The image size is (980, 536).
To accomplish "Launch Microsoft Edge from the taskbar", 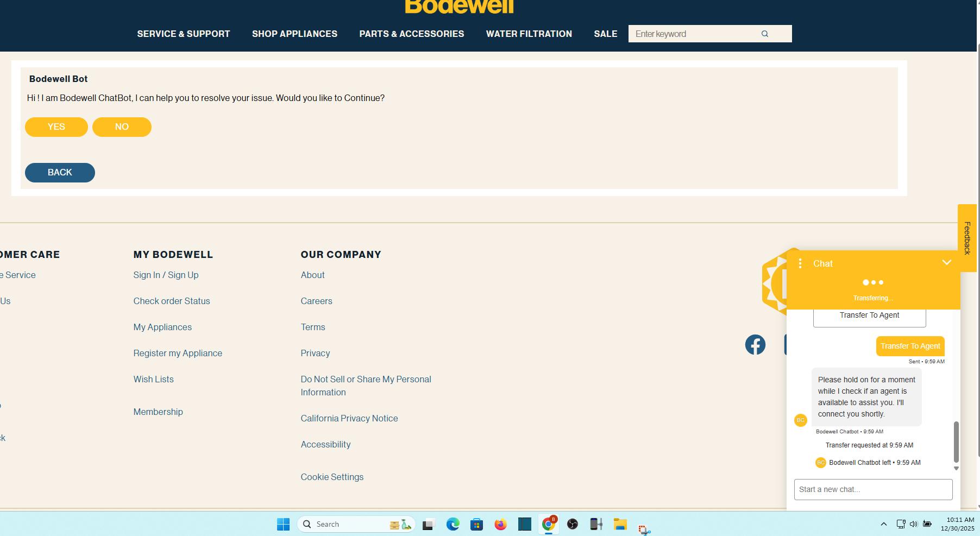I will coord(453,524).
